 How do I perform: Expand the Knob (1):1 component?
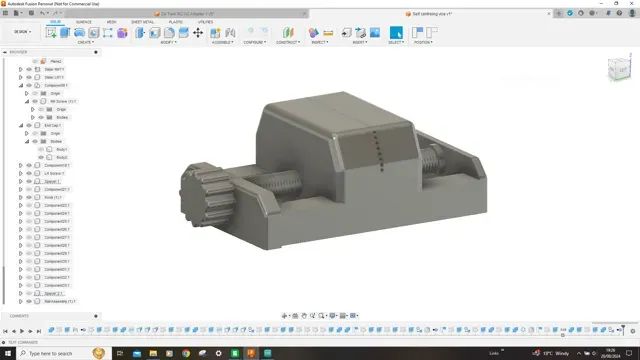pos(21,198)
